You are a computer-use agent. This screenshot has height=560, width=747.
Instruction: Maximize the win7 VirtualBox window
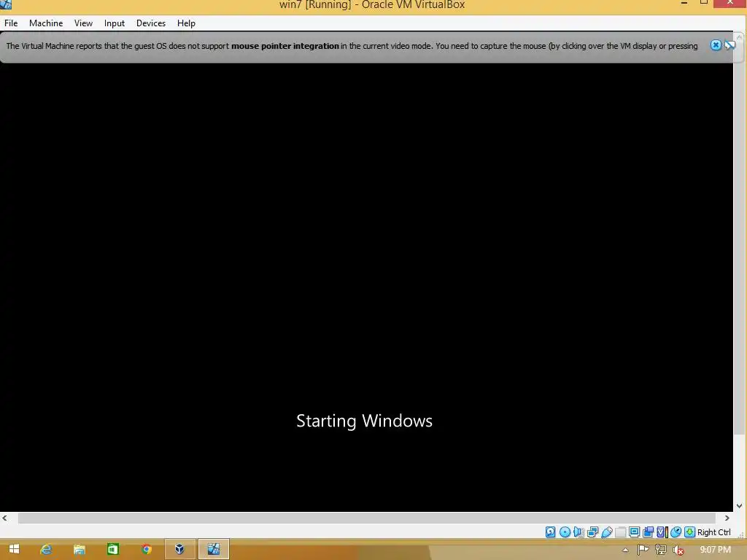[704, 4]
